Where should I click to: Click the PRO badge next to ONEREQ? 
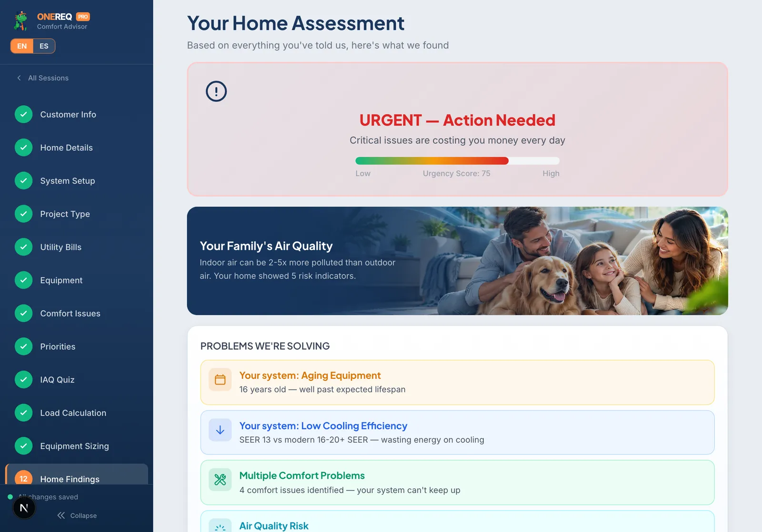(x=83, y=17)
